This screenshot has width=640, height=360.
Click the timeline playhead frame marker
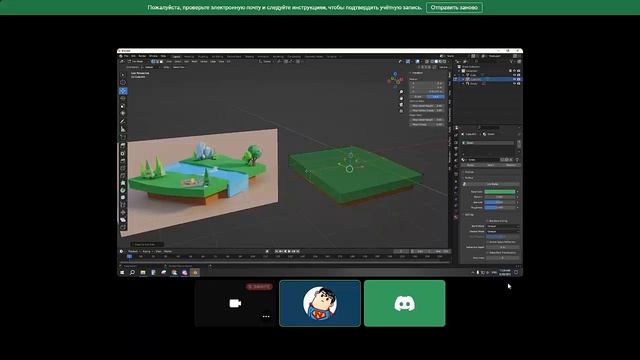(129, 256)
